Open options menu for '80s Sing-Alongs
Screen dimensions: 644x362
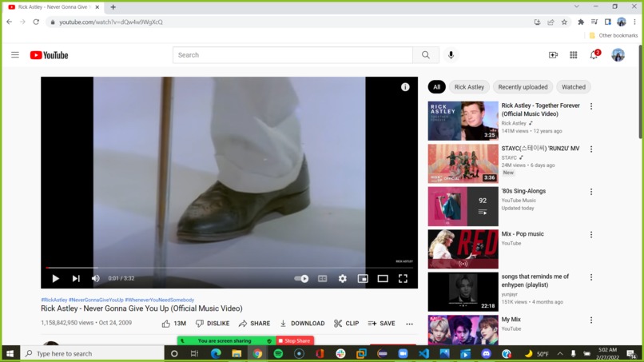pos(591,192)
